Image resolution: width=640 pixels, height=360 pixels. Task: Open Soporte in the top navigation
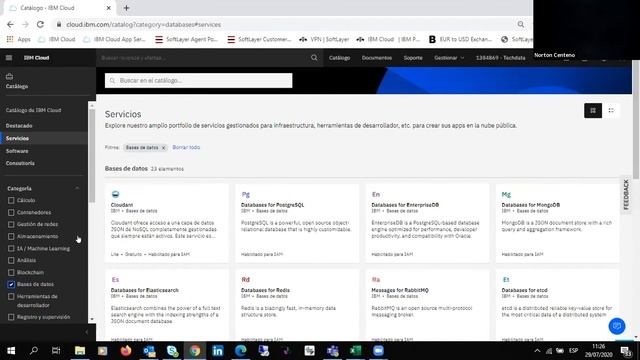[x=413, y=58]
